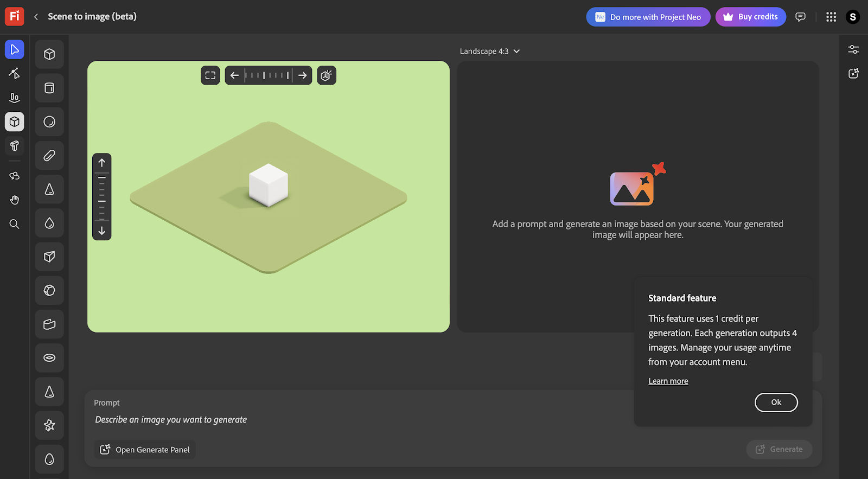
Task: Add the paperclip-like capsule shape
Action: click(x=49, y=156)
